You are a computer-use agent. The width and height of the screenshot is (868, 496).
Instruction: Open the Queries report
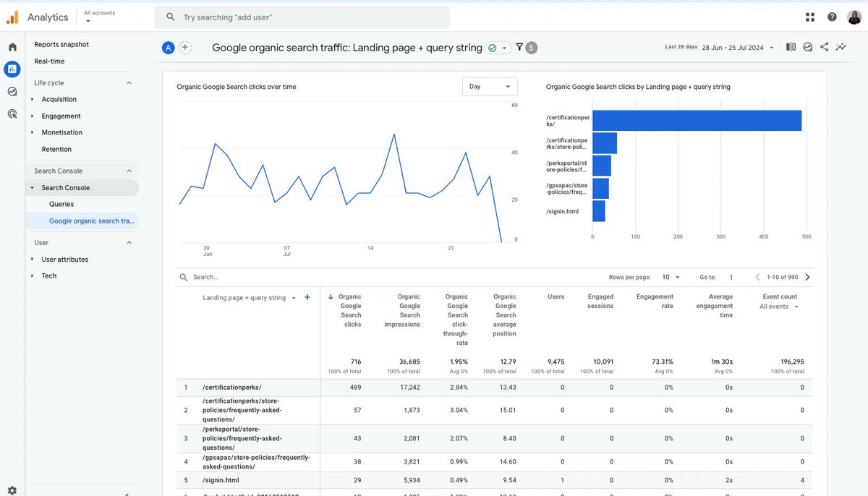point(61,204)
